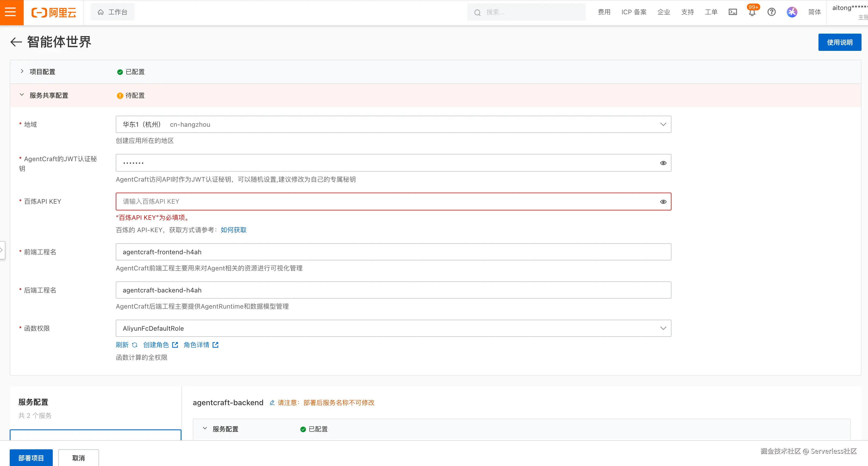Click the edit pencil beside agentcraft-backend
Screen dimensions: 868x466
coord(272,402)
